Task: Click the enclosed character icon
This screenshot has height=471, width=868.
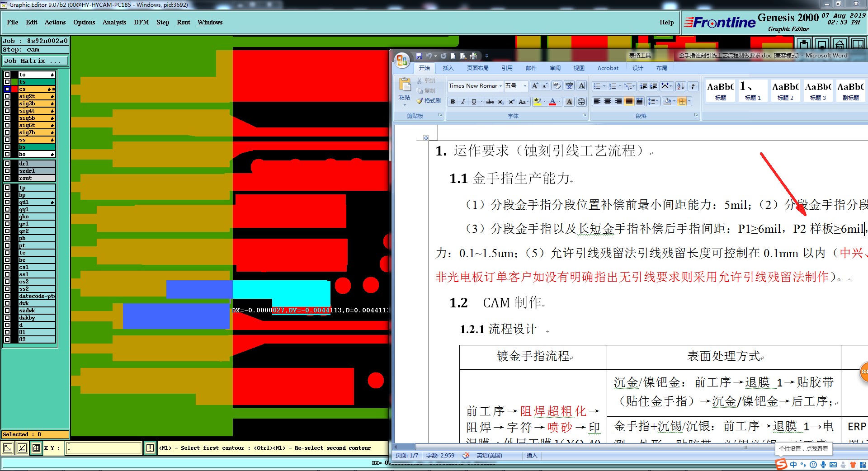Action: tap(582, 102)
